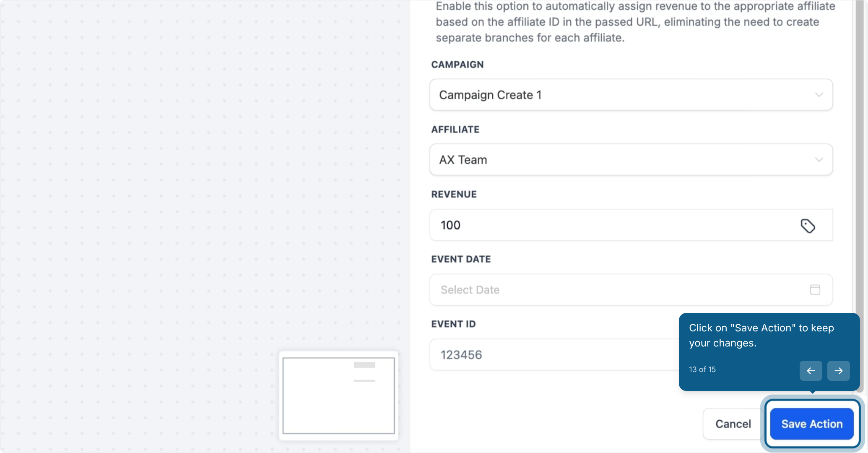Click the Cancel button
This screenshot has height=453, width=868.
733,424
